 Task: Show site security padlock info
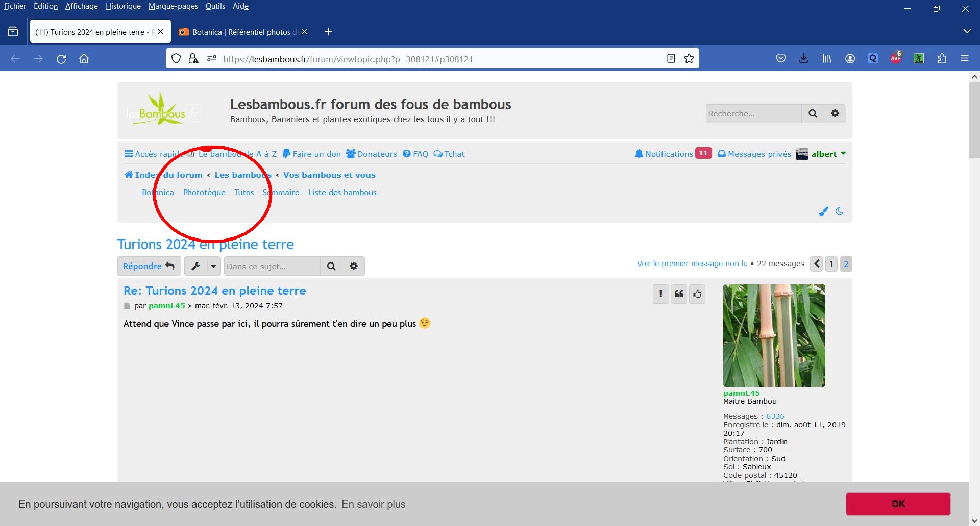pyautogui.click(x=193, y=59)
